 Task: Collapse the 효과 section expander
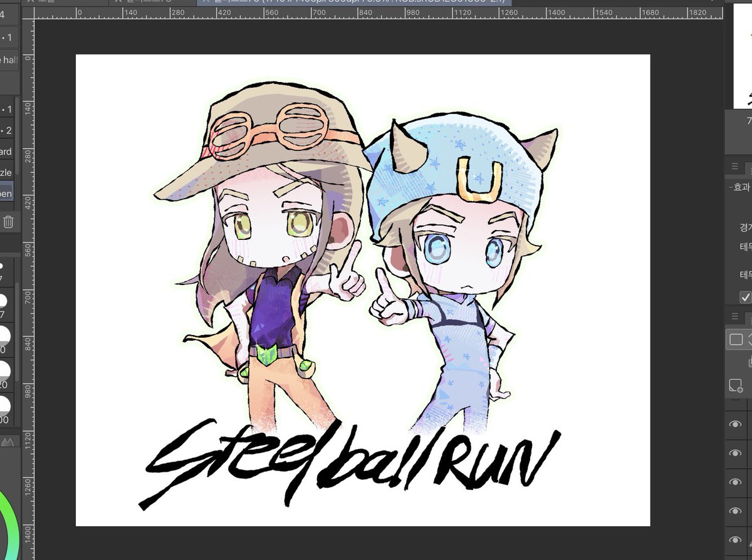tap(731, 187)
